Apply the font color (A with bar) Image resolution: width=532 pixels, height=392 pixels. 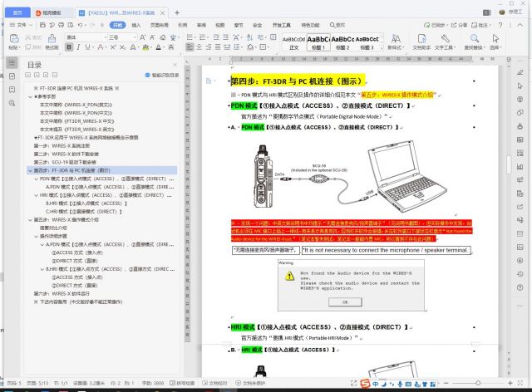(x=159, y=47)
